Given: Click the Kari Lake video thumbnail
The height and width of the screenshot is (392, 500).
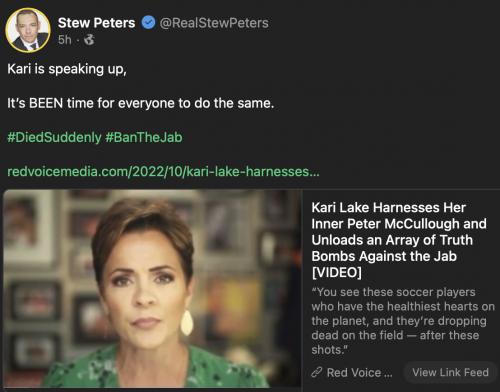Looking at the screenshot, I should point(152,289).
